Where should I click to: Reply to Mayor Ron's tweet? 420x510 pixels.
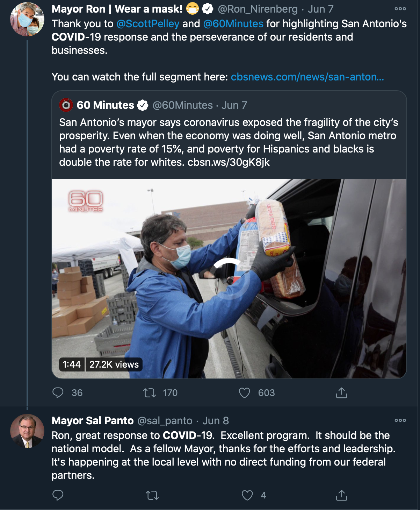pyautogui.click(x=58, y=393)
